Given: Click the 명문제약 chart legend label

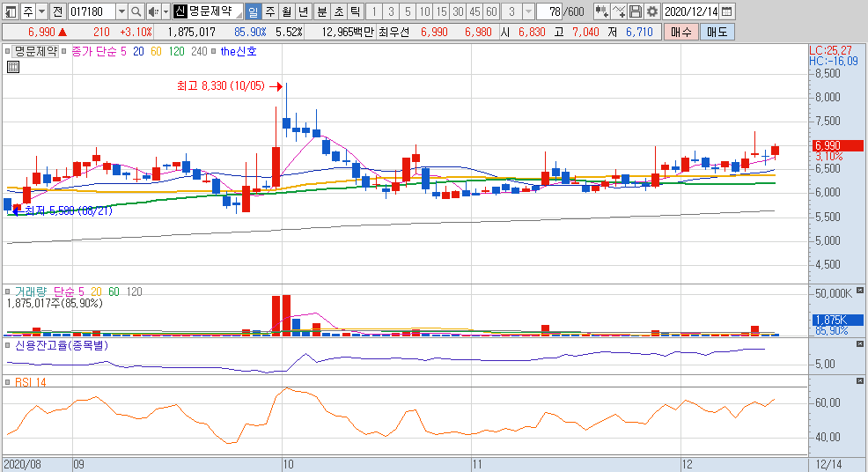Looking at the screenshot, I should (35, 52).
